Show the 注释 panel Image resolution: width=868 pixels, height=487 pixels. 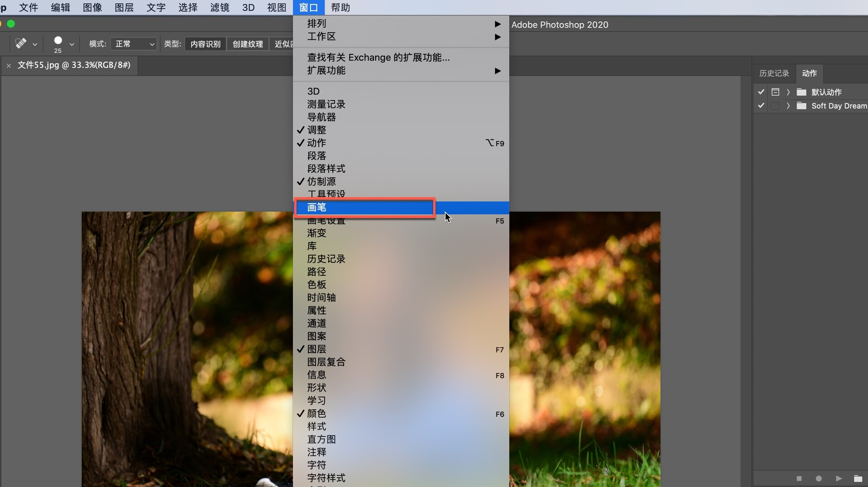(401, 452)
